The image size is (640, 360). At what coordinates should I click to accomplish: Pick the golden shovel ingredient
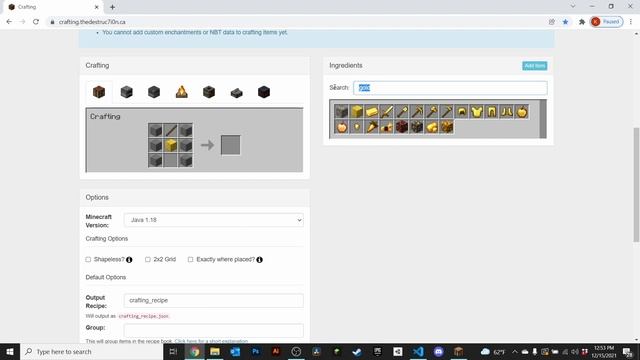click(402, 111)
